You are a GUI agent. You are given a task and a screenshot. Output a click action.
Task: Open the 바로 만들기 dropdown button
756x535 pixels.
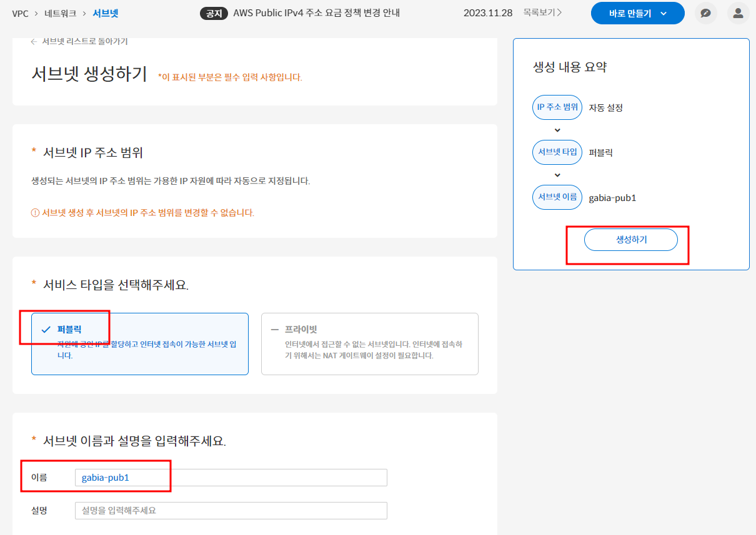pos(638,13)
